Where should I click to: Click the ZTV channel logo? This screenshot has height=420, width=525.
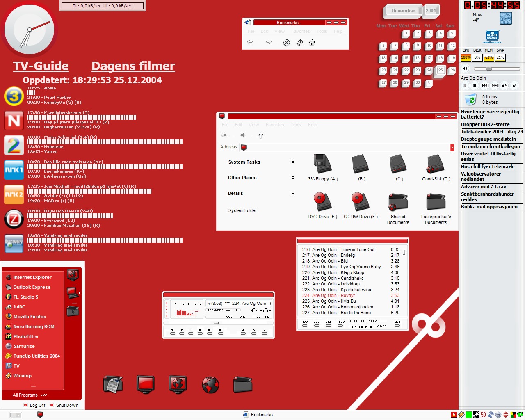coord(14,219)
